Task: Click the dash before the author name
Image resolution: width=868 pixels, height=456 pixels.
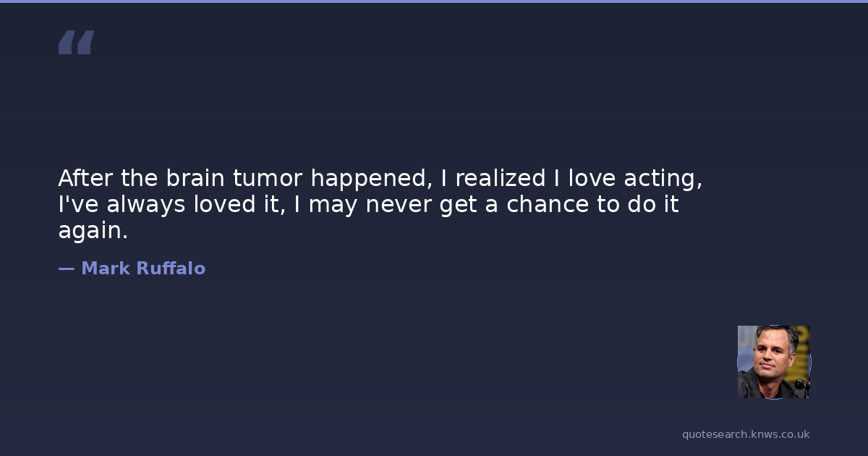Action: click(x=66, y=269)
